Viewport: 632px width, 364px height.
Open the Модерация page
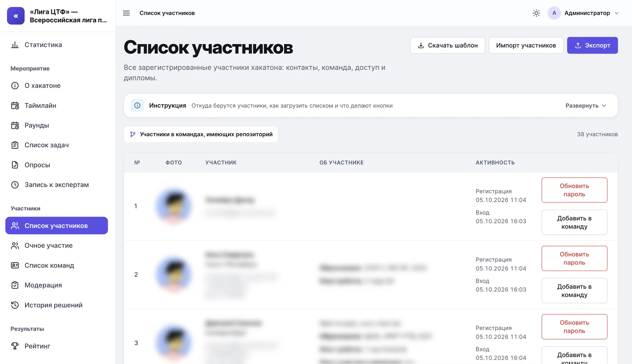pyautogui.click(x=57, y=285)
